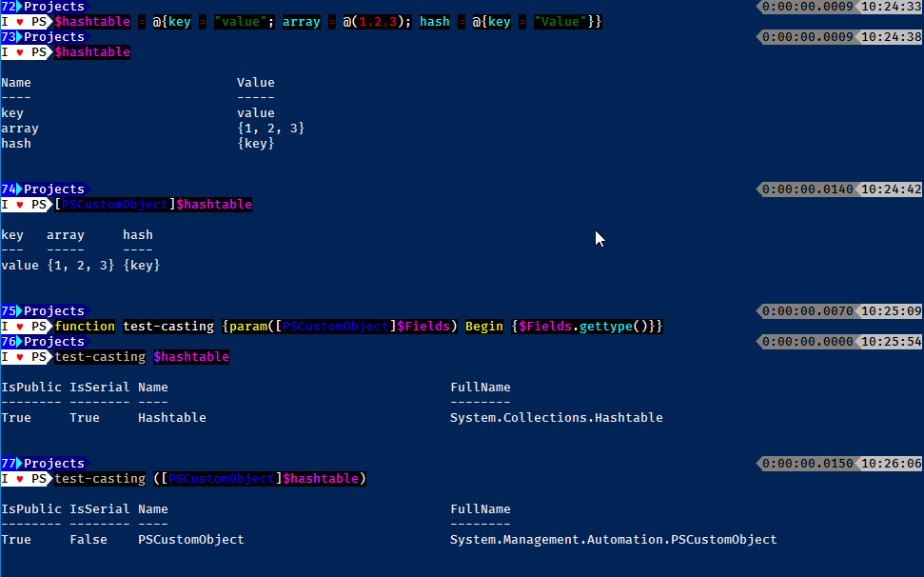Click the timestamp 10:25:09
Image resolution: width=924 pixels, height=577 pixels.
tap(891, 310)
